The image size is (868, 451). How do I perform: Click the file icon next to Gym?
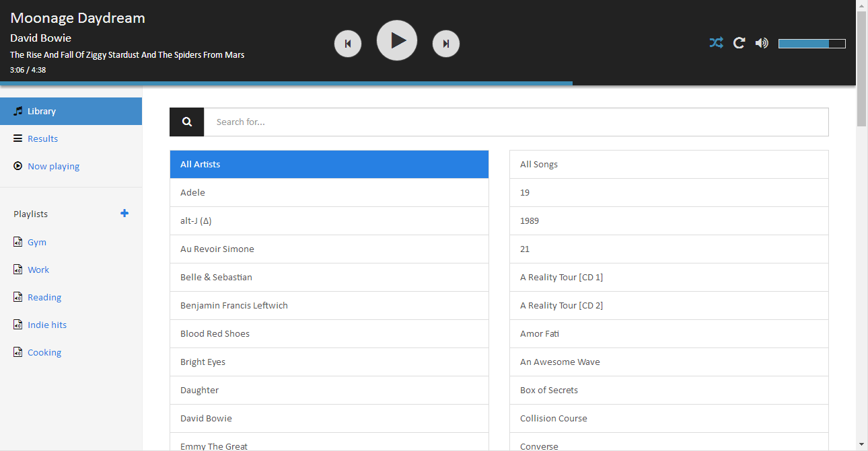coord(18,242)
